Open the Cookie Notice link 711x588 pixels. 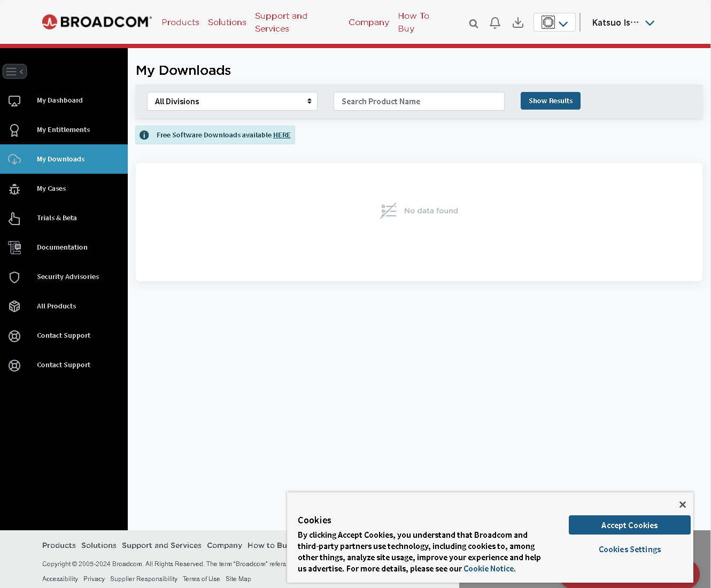[x=490, y=569]
